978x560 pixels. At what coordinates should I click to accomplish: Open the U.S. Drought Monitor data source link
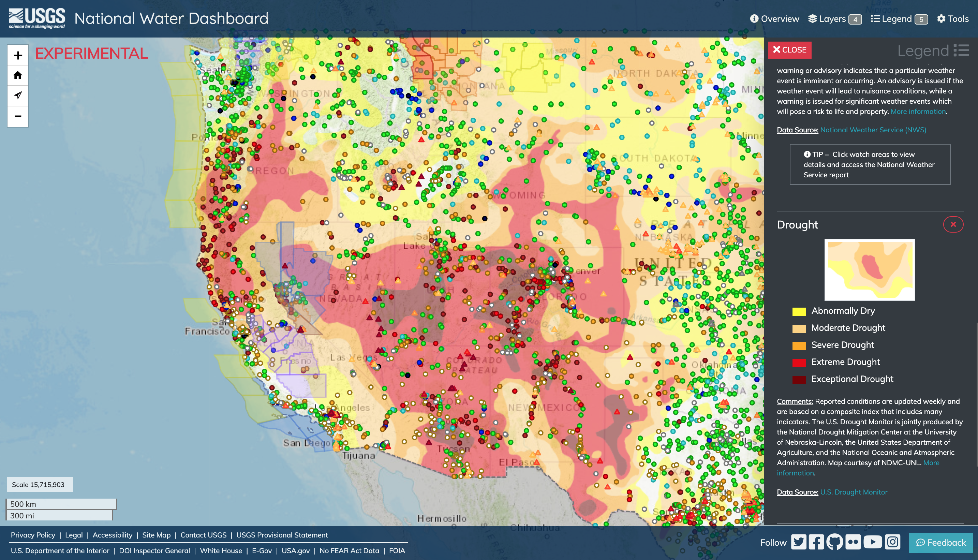click(x=854, y=492)
